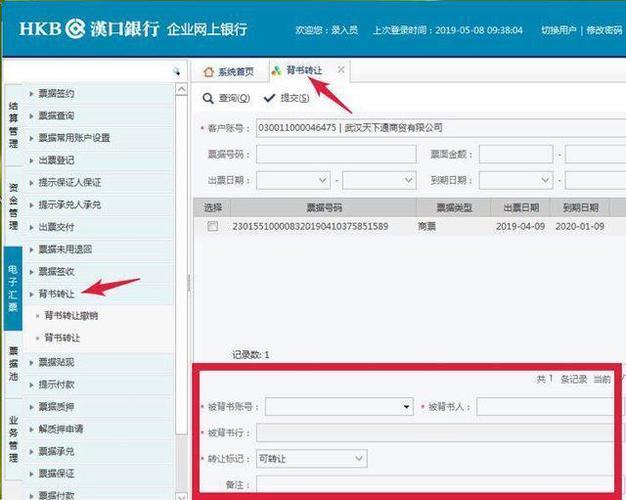This screenshot has height=500, width=626.
Task: Focus the 备注 remarks field
Action: pyautogui.click(x=435, y=484)
